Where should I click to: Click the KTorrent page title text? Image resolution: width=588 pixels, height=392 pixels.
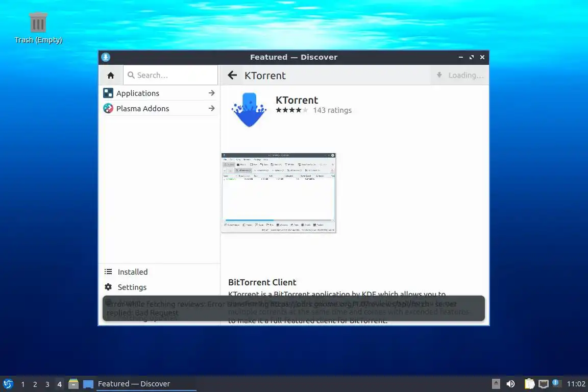pos(265,76)
